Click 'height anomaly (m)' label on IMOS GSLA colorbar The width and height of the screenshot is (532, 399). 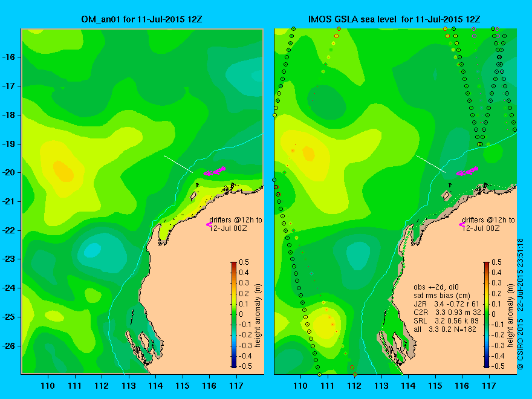click(511, 315)
